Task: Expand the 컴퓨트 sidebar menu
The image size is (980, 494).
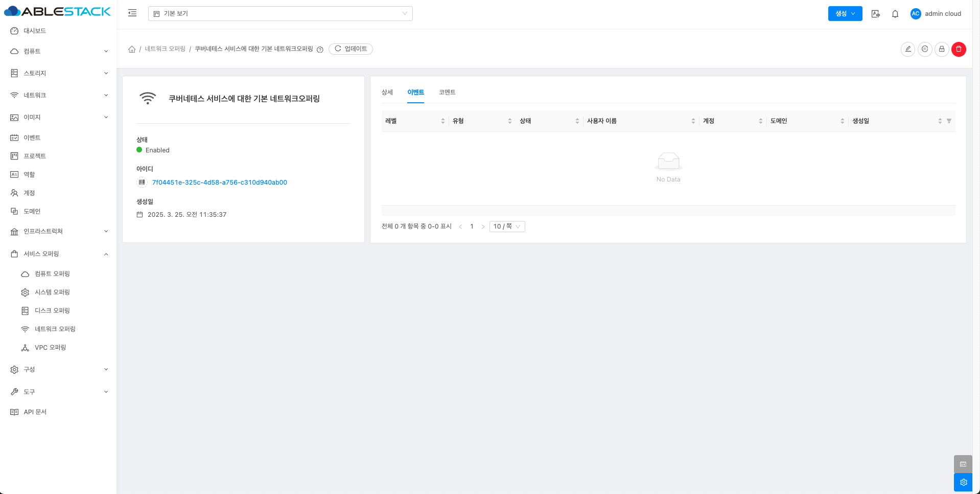Action: point(58,51)
